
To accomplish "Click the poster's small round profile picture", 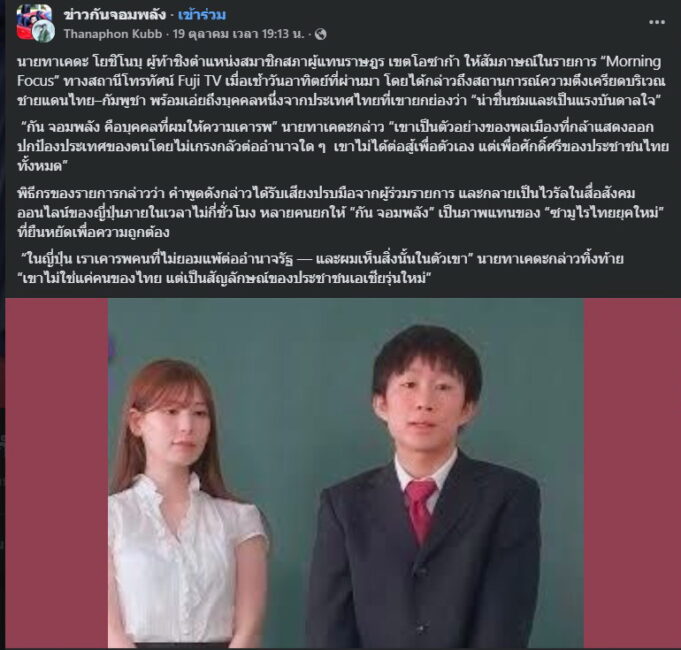I will [x=44, y=31].
